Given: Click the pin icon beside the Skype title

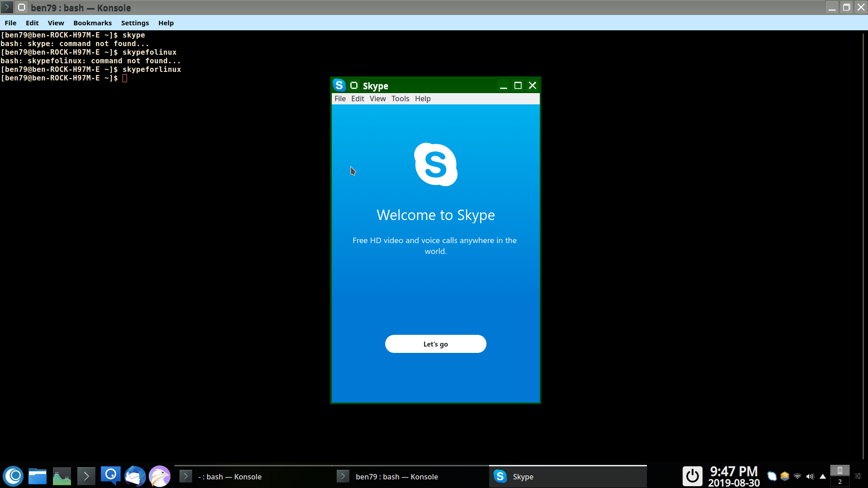Looking at the screenshot, I should [354, 85].
